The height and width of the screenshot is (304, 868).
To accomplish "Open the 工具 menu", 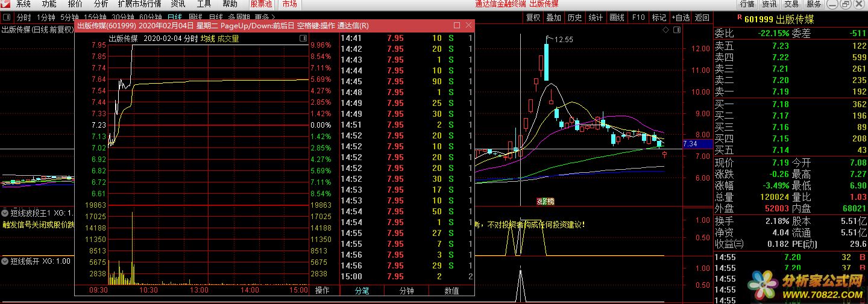I will [x=204, y=4].
